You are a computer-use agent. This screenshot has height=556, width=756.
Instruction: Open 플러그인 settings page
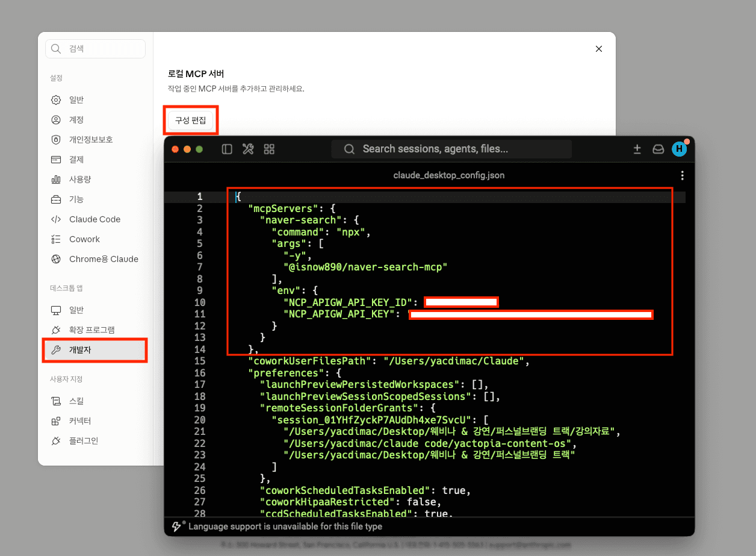coord(95,440)
